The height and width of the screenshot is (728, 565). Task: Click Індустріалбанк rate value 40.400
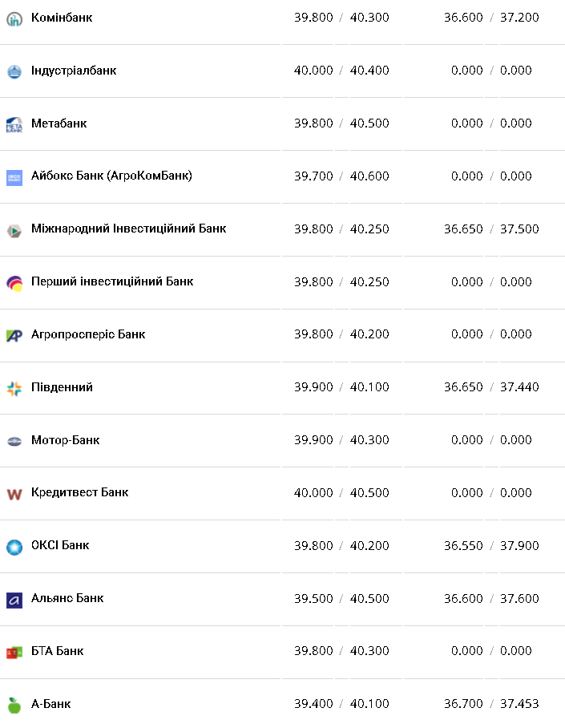pyautogui.click(x=369, y=71)
